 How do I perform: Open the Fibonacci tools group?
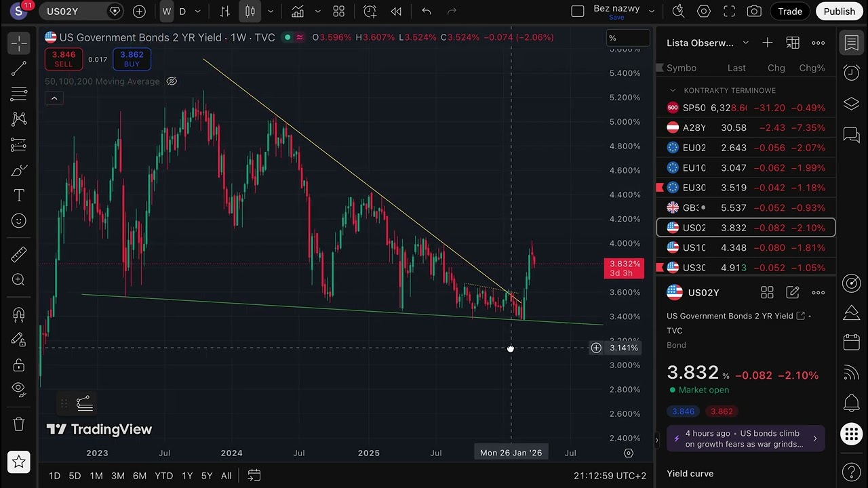(x=19, y=94)
